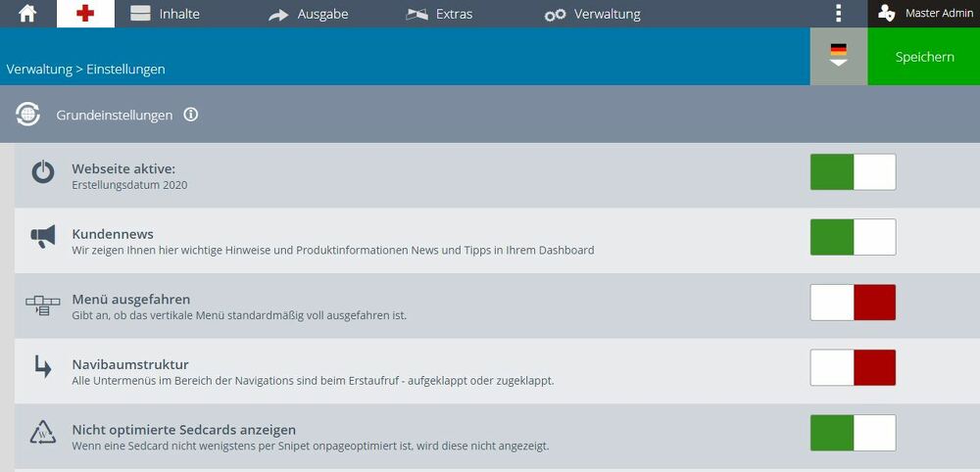This screenshot has width=980, height=472.
Task: Enable the Menü ausgefahren switch
Action: pos(854,303)
